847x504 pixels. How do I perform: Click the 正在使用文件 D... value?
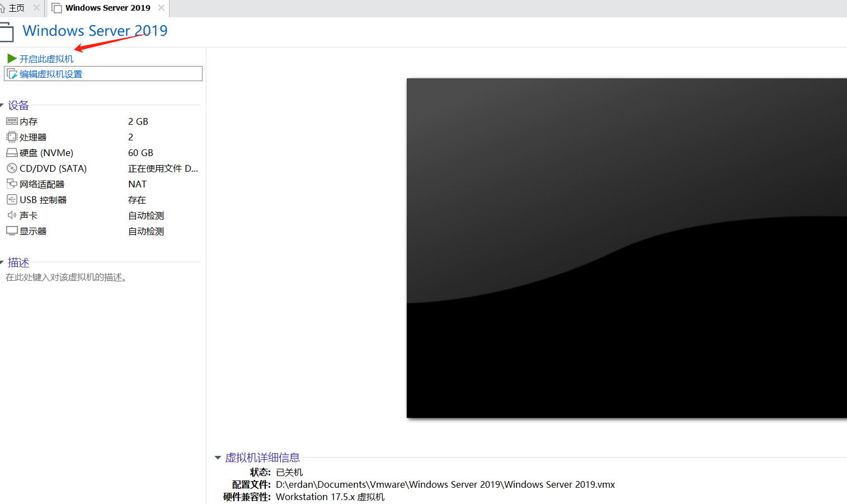(x=163, y=168)
